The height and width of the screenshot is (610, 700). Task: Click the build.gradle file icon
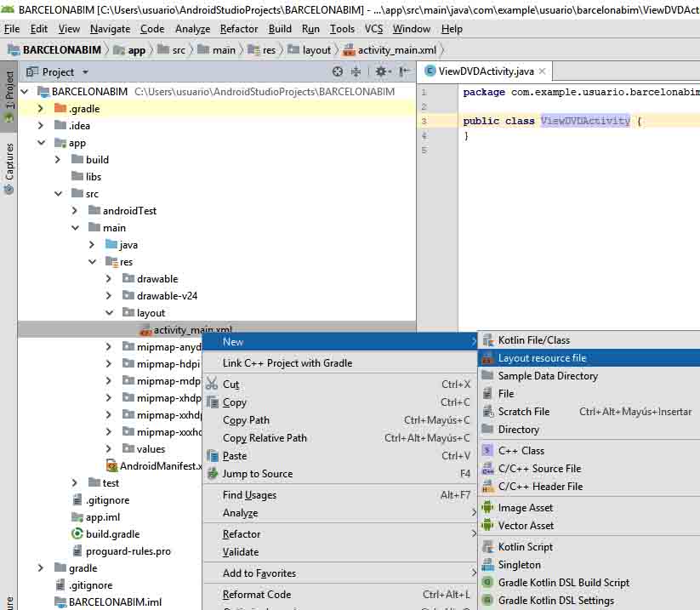[x=77, y=534]
